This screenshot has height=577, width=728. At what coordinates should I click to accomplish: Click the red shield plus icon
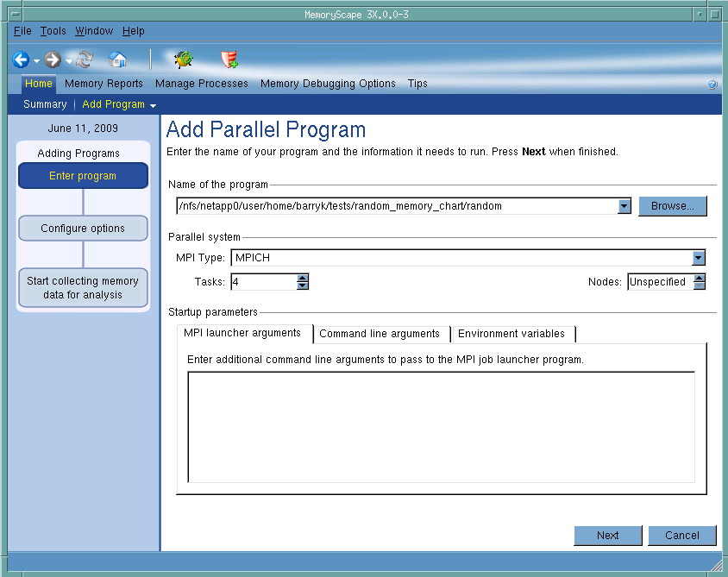pos(229,60)
